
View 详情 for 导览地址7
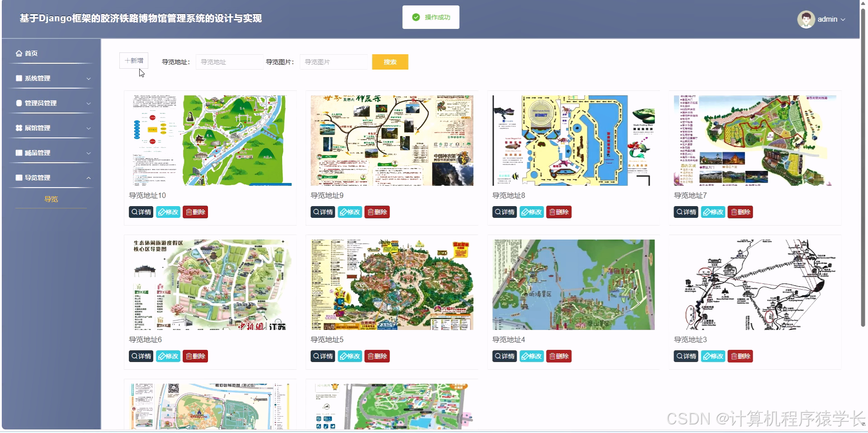click(x=686, y=212)
